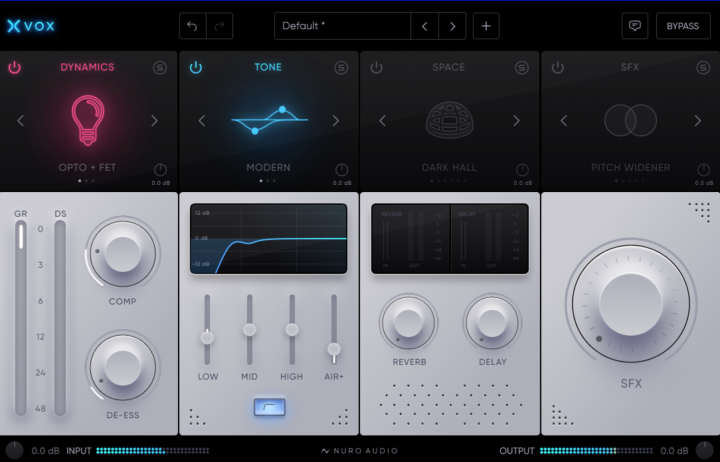The width and height of the screenshot is (720, 462).
Task: Click the OPTO + FET mode label
Action: 87,168
